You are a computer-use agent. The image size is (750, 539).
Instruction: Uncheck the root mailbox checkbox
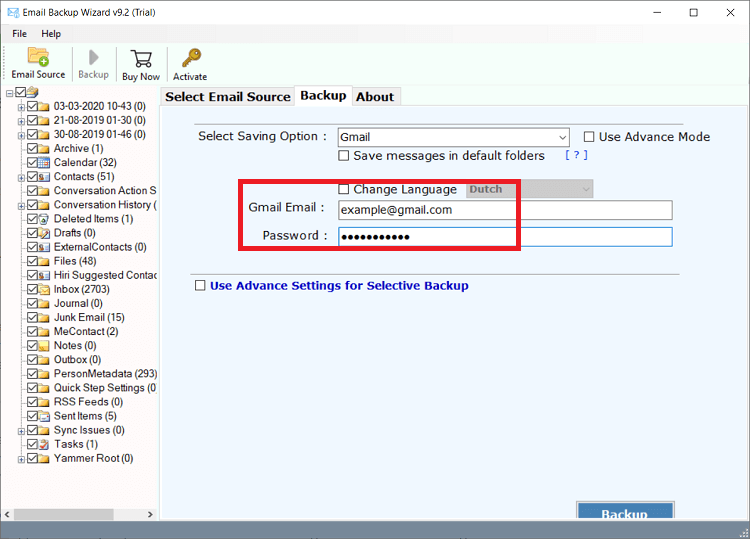pos(21,92)
